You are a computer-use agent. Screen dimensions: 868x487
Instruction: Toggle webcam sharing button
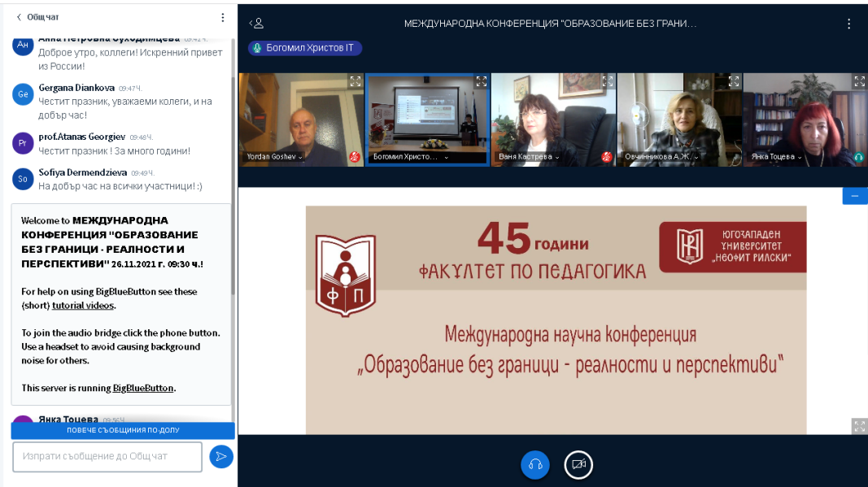coord(578,465)
